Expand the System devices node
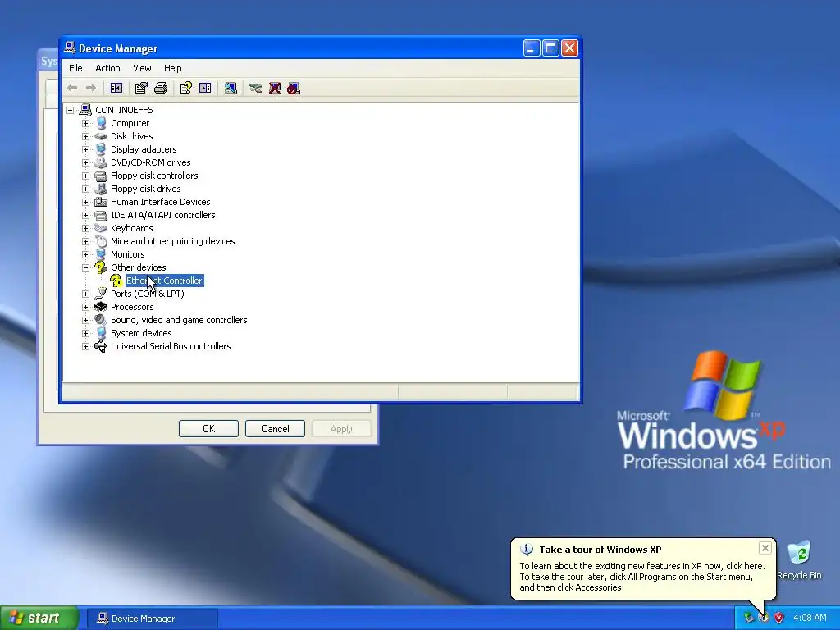The height and width of the screenshot is (630, 840). pos(85,333)
